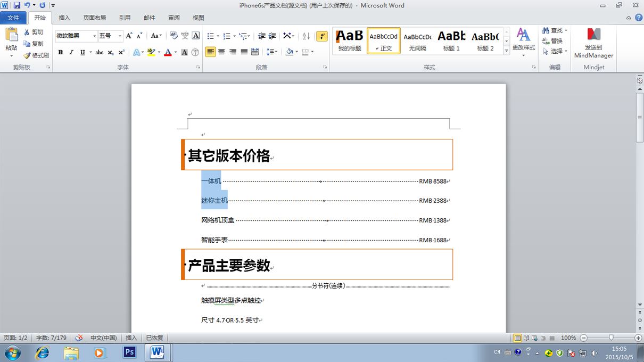Switch to Insert (插入) tab
The image size is (644, 362).
pos(64,18)
